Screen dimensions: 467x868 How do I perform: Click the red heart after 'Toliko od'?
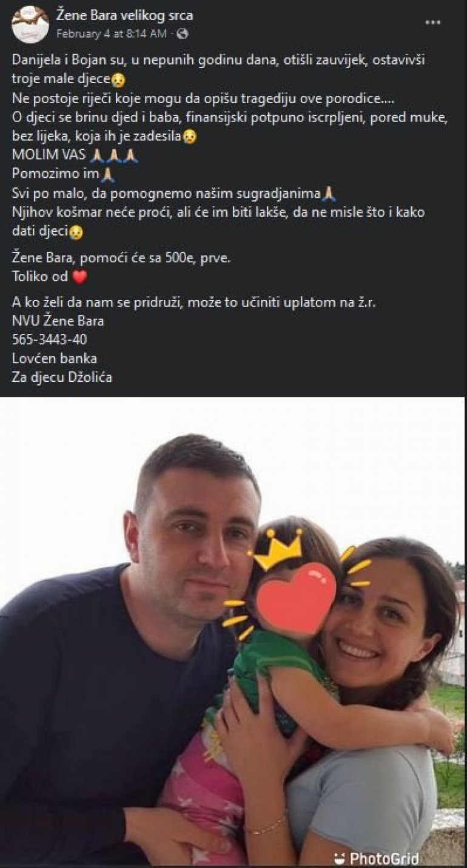[x=79, y=277]
